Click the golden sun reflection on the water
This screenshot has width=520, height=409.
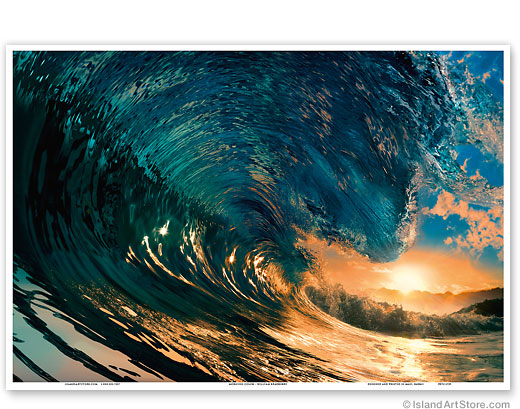click(x=408, y=353)
